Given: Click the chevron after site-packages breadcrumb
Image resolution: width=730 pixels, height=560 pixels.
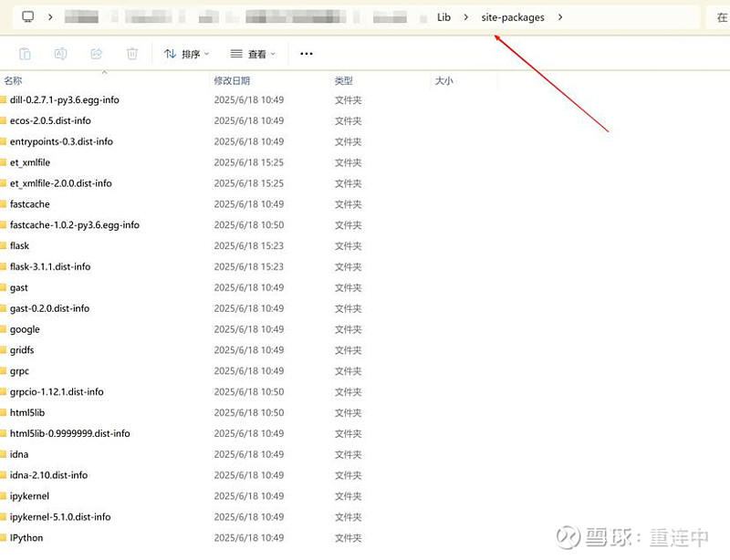Looking at the screenshot, I should tap(560, 16).
